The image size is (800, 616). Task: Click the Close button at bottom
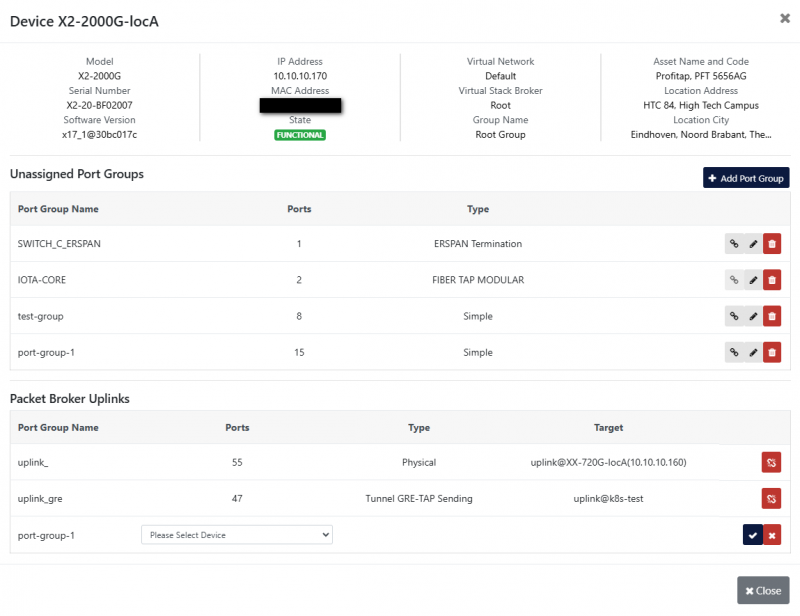[763, 590]
